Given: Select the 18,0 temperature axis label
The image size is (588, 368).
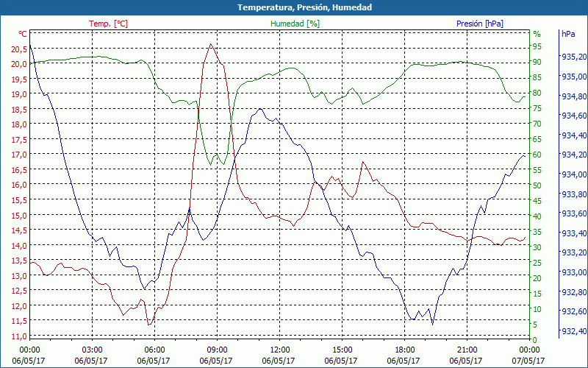Looking at the screenshot, I should 20,124.
